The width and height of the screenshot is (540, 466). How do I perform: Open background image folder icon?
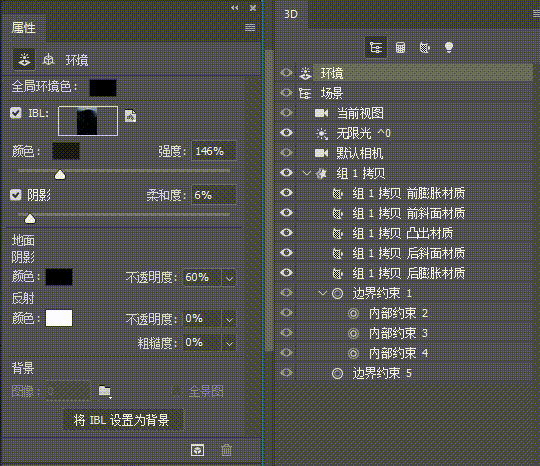pos(105,391)
